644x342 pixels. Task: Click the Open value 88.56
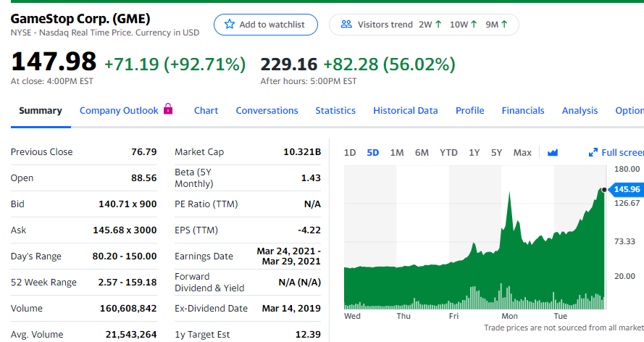click(x=143, y=178)
